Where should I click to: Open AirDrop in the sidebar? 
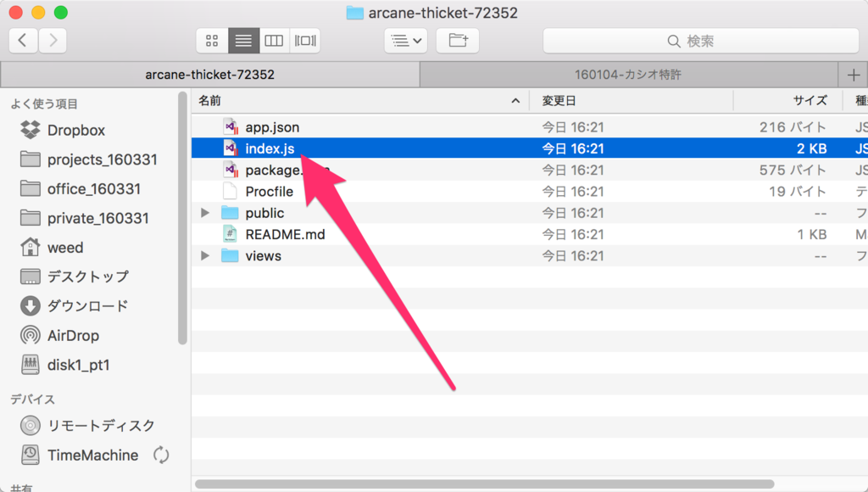click(59, 336)
